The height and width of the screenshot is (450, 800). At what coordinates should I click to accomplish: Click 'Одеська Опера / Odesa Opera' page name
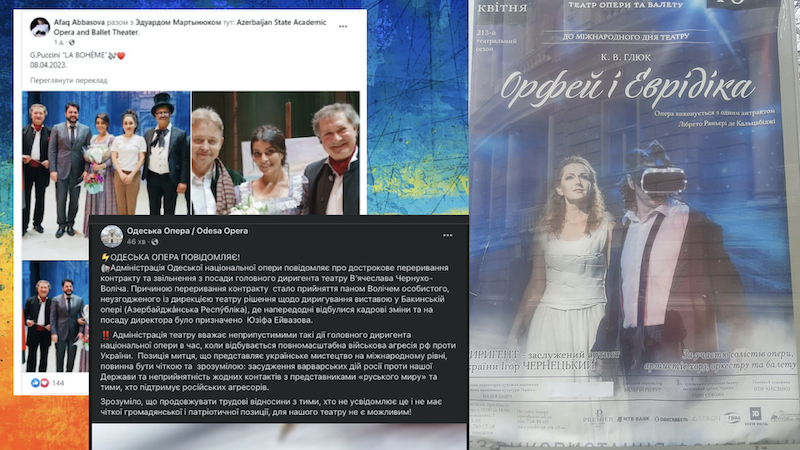[187, 231]
